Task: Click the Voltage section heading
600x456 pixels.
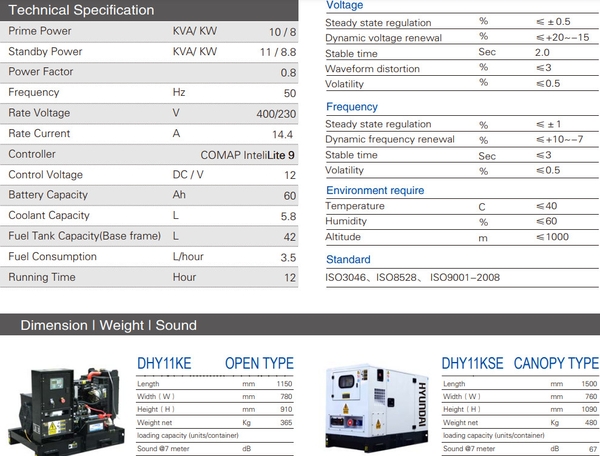Action: [x=344, y=5]
